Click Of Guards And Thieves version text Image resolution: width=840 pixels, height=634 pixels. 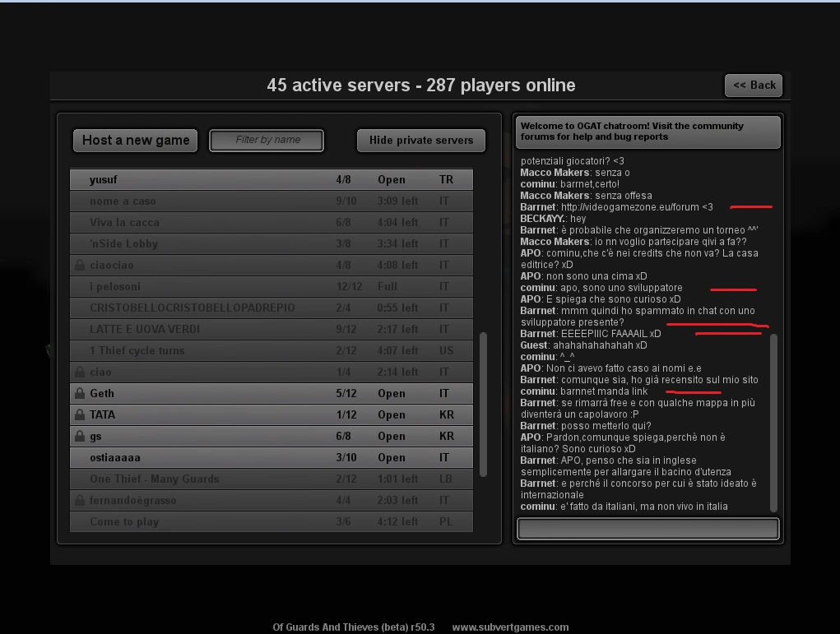[354, 627]
